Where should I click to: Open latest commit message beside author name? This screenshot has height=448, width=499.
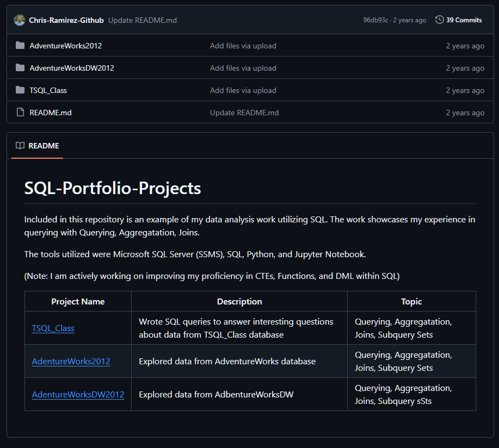tap(142, 20)
